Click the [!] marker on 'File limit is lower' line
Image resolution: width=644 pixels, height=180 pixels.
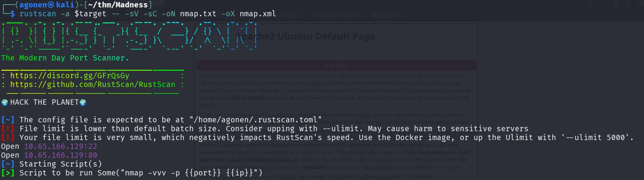8,129
